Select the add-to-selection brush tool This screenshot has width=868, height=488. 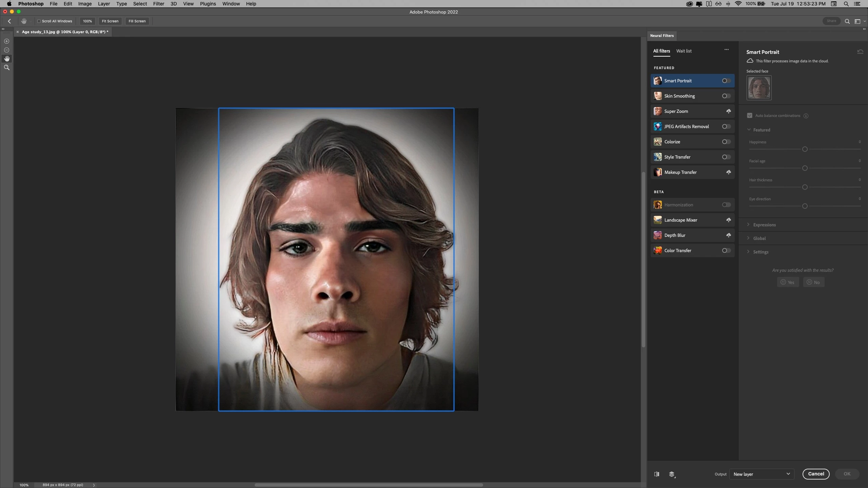pyautogui.click(x=6, y=41)
